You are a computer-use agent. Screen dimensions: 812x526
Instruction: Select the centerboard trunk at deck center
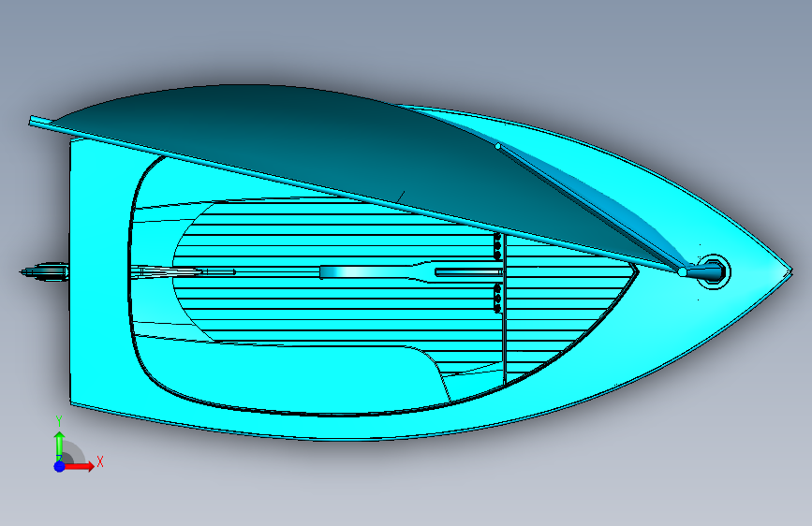410,271
